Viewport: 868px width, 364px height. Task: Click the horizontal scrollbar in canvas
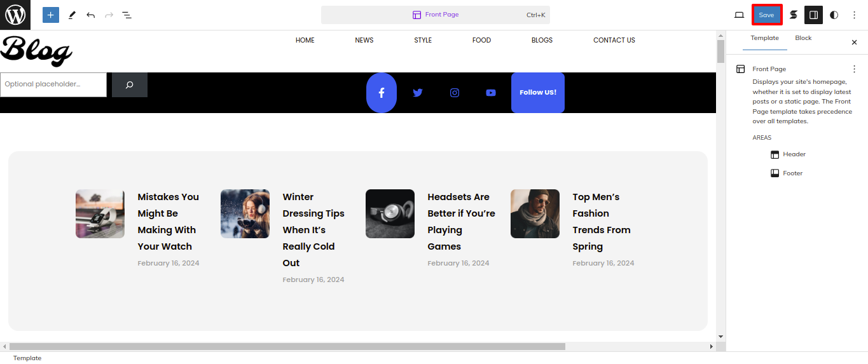[x=286, y=347]
